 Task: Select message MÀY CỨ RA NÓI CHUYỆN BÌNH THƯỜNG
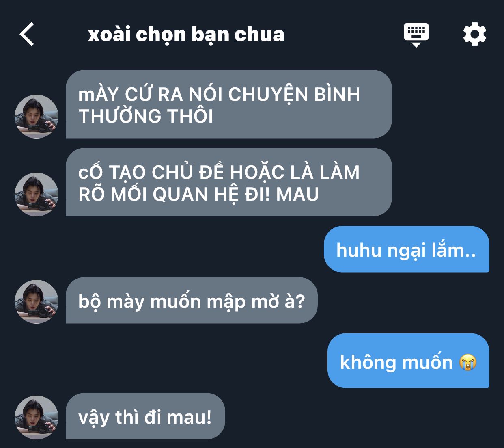pyautogui.click(x=228, y=104)
